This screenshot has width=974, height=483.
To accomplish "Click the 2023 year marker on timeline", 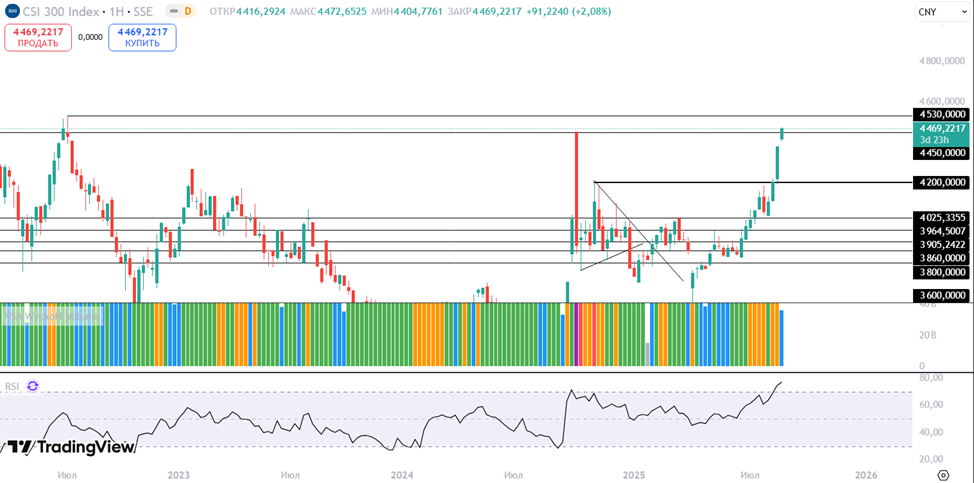I will click(179, 474).
